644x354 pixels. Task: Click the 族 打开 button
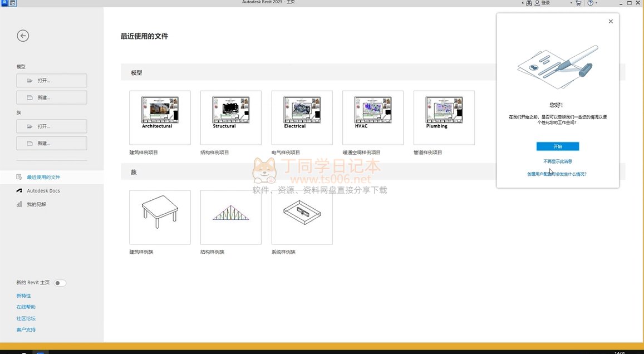(x=52, y=126)
